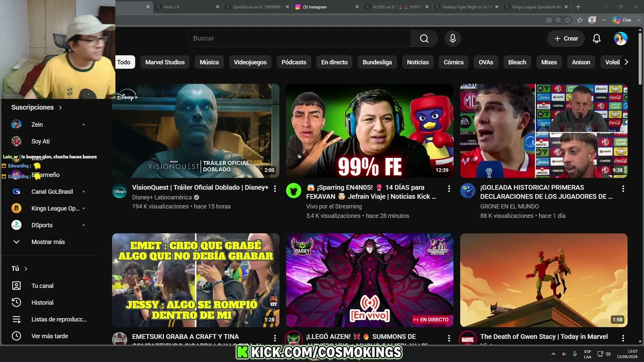Select the Bundesliga filter chip
The width and height of the screenshot is (644, 362).
coord(377,62)
